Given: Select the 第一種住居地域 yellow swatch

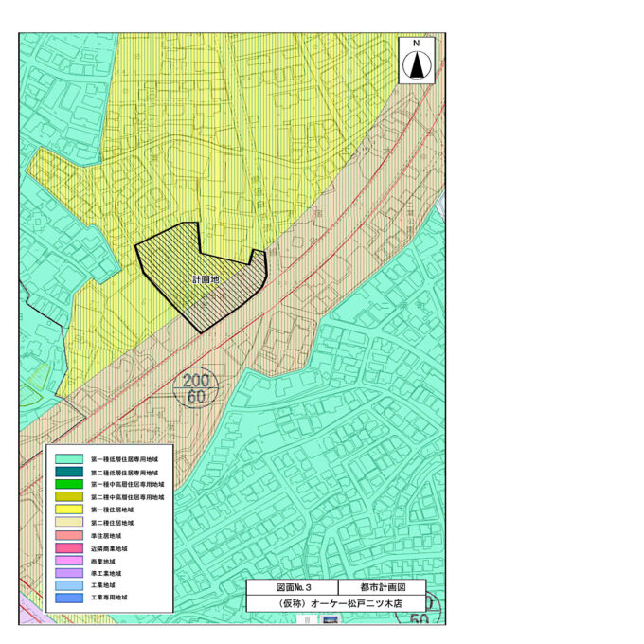Looking at the screenshot, I should click(69, 510).
